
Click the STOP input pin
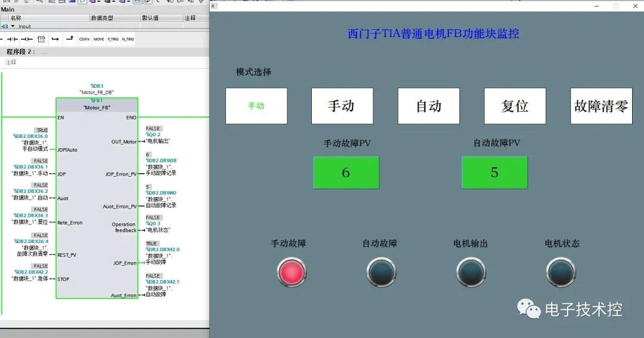(x=63, y=279)
